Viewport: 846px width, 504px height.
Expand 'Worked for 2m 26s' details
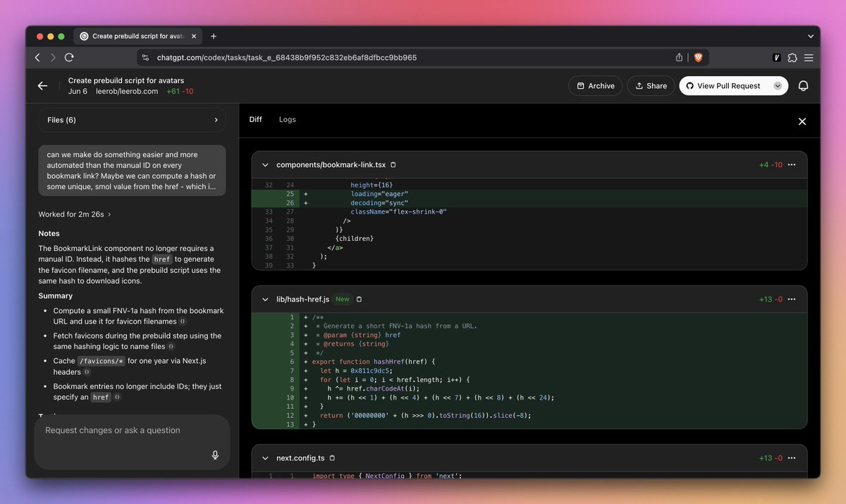74,214
